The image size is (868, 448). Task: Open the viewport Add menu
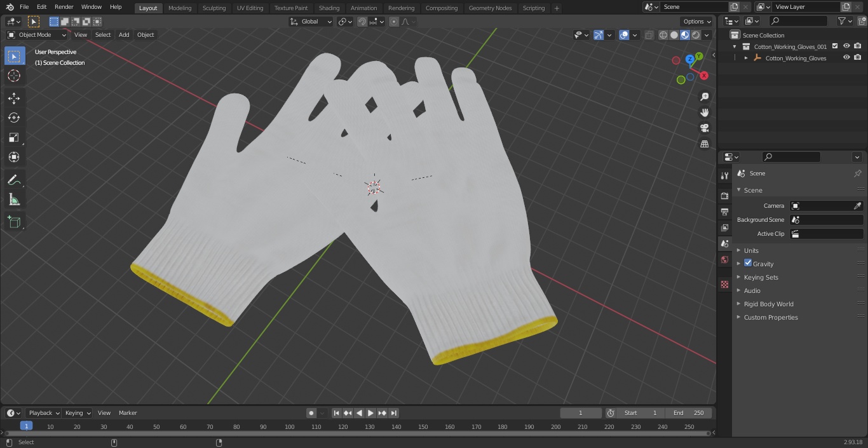[124, 35]
